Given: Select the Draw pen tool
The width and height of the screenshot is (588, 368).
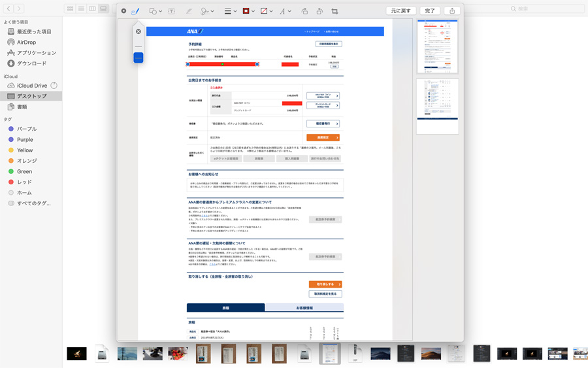Looking at the screenshot, I should [135, 11].
